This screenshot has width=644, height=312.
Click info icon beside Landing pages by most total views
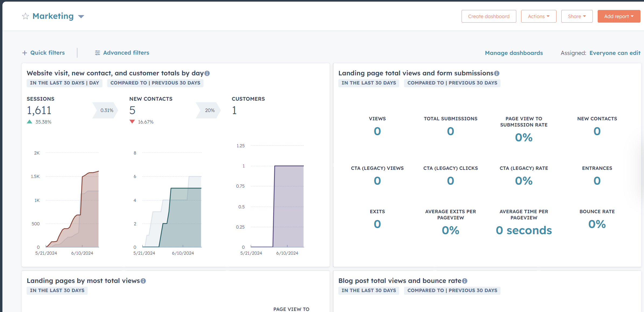143,281
